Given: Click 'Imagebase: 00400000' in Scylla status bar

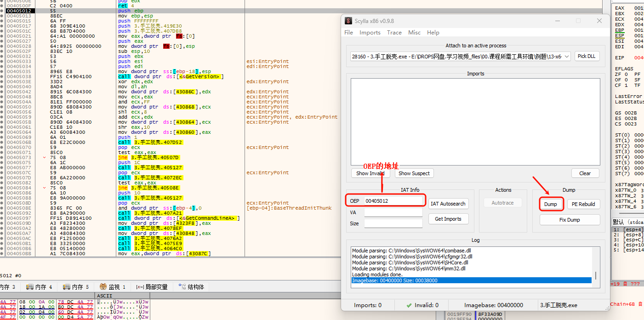Looking at the screenshot, I should coord(494,305).
